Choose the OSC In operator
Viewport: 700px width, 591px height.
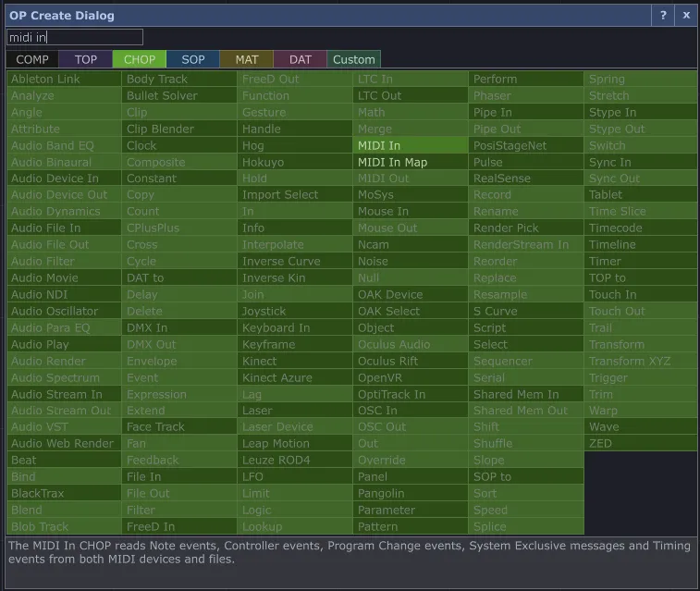pos(411,411)
